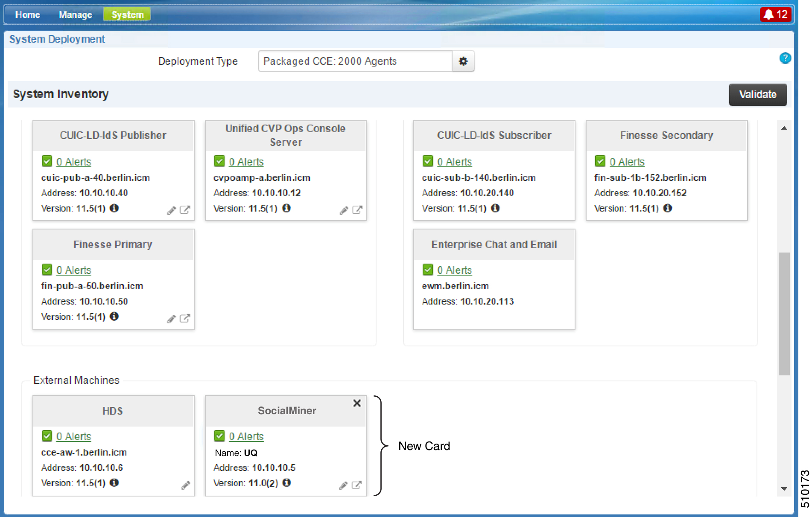The height and width of the screenshot is (517, 812).
Task: Open 0 Alerts link for Finesse Primary
Action: click(74, 270)
